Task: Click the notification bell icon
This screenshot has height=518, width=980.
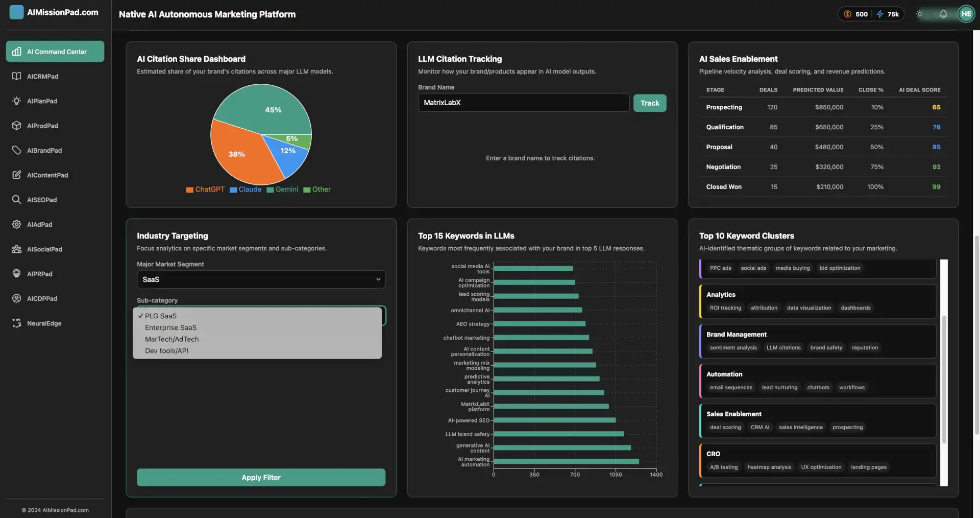Action: pos(943,14)
